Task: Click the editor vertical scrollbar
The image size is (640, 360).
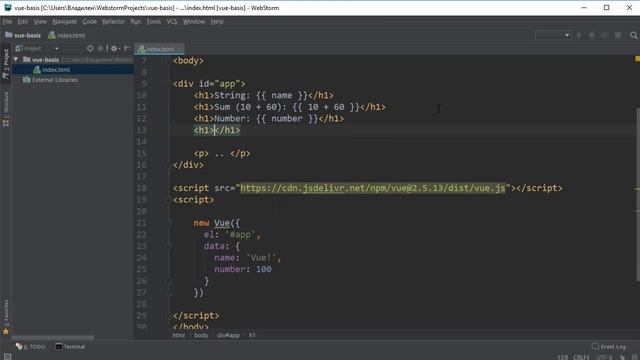Action: pos(638,194)
